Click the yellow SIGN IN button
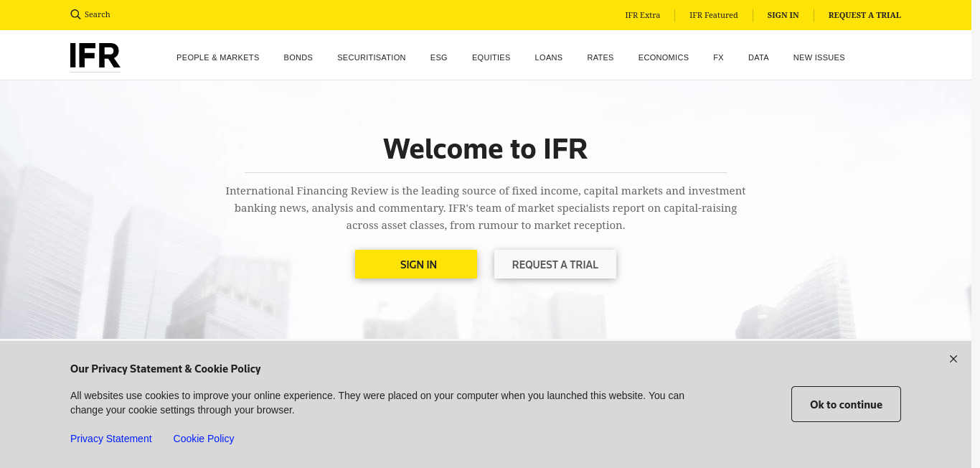The image size is (980, 468). tap(416, 264)
